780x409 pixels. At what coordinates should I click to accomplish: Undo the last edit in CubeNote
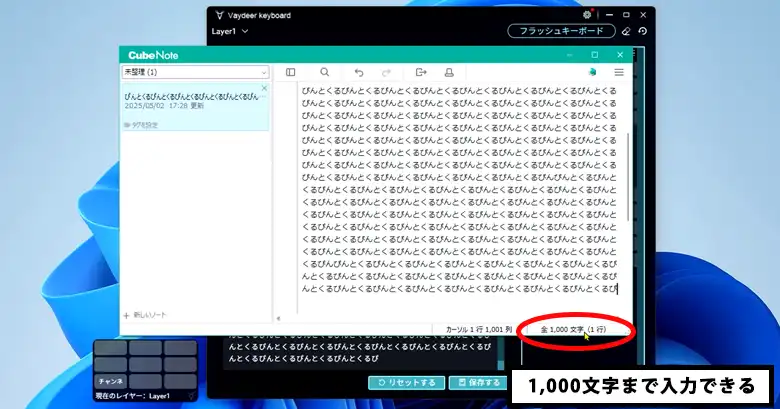coord(359,73)
